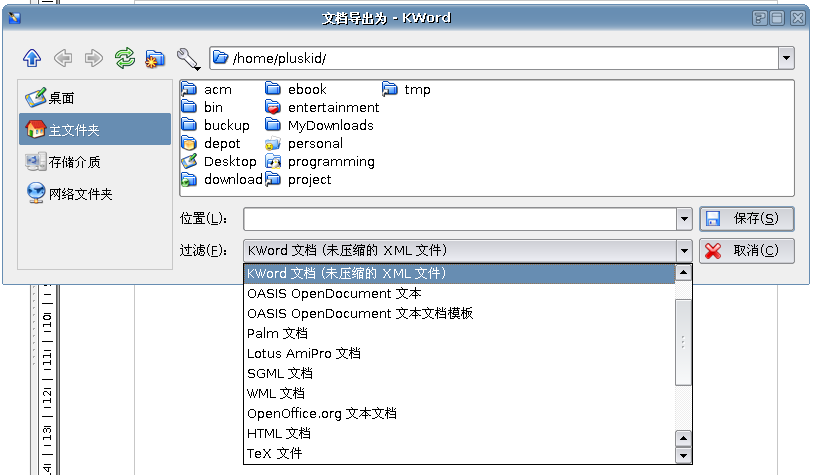Open Storage Media (存储介质) in sidebar

(x=95, y=162)
